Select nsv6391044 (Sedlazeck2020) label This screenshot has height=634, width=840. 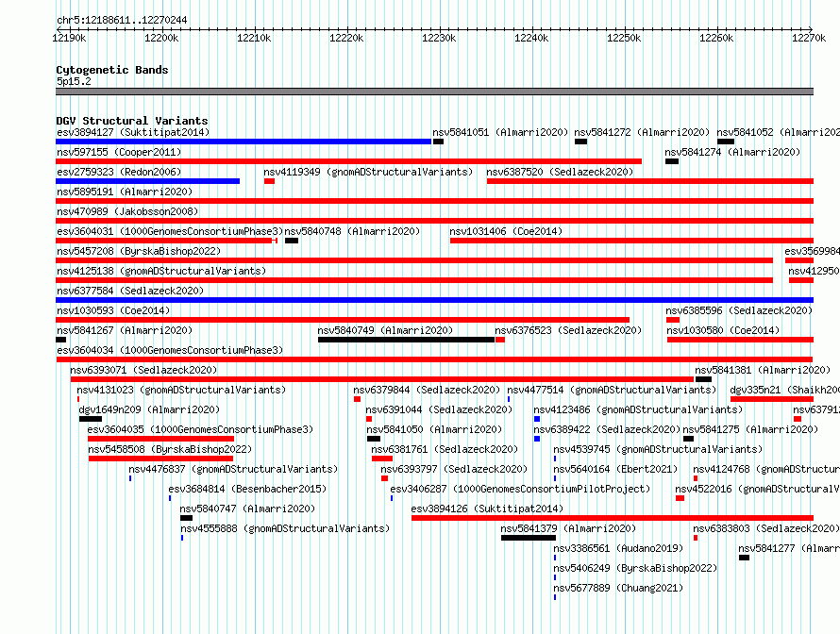tap(439, 409)
